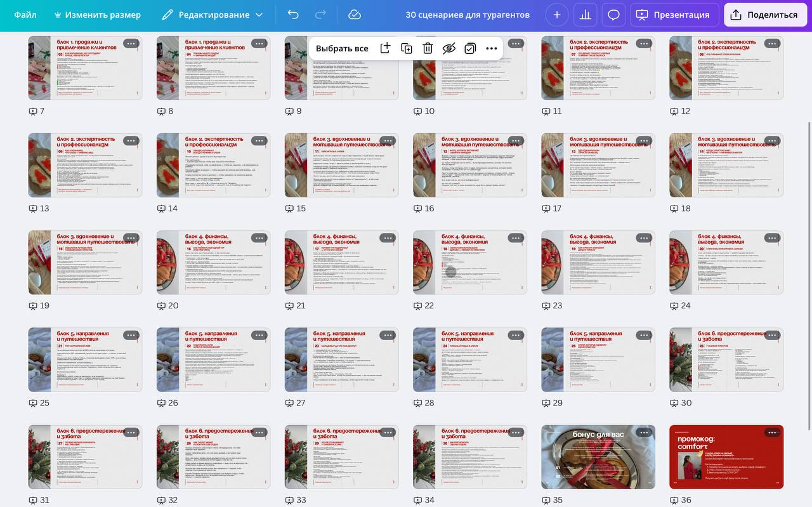Click the '30 сценариев для турагентов' title field
The width and height of the screenshot is (812, 507).
pyautogui.click(x=467, y=15)
